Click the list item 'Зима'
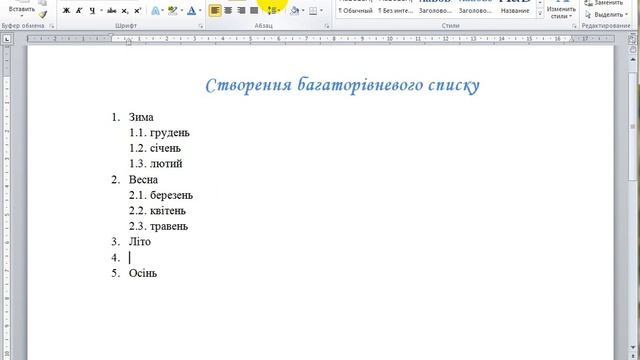Viewport: 640px width, 360px height. pos(141,117)
